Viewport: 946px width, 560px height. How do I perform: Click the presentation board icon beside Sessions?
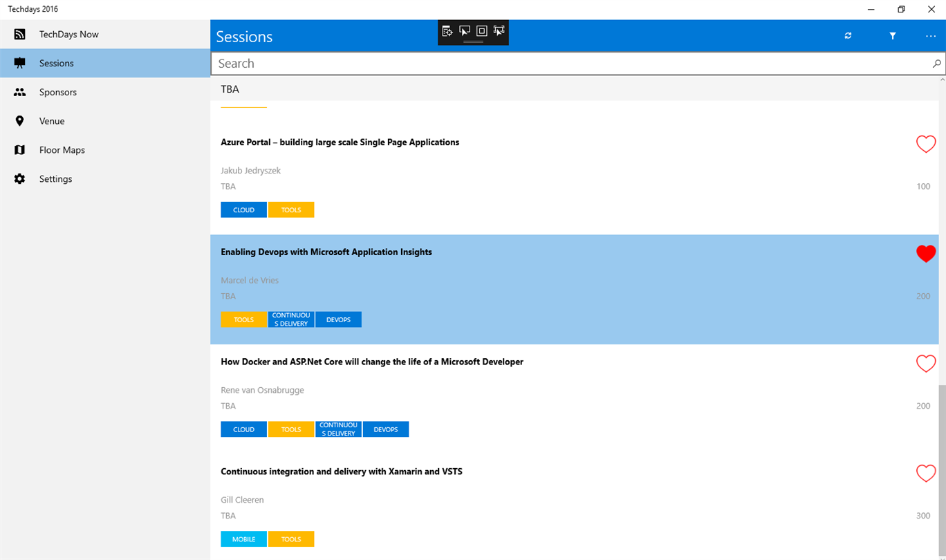[x=19, y=63]
